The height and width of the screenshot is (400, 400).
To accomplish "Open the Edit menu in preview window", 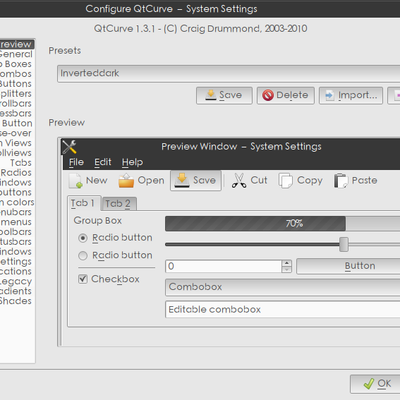I will click(103, 162).
